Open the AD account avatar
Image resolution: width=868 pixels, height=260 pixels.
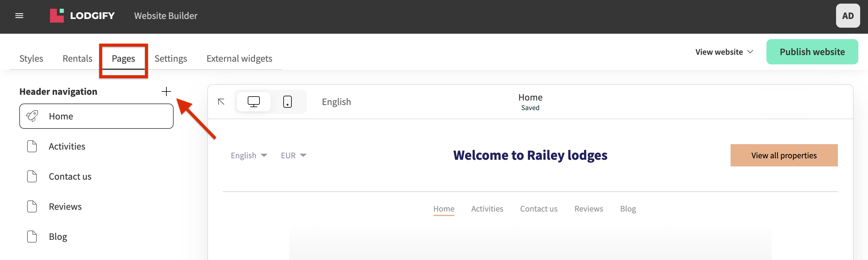click(x=848, y=16)
